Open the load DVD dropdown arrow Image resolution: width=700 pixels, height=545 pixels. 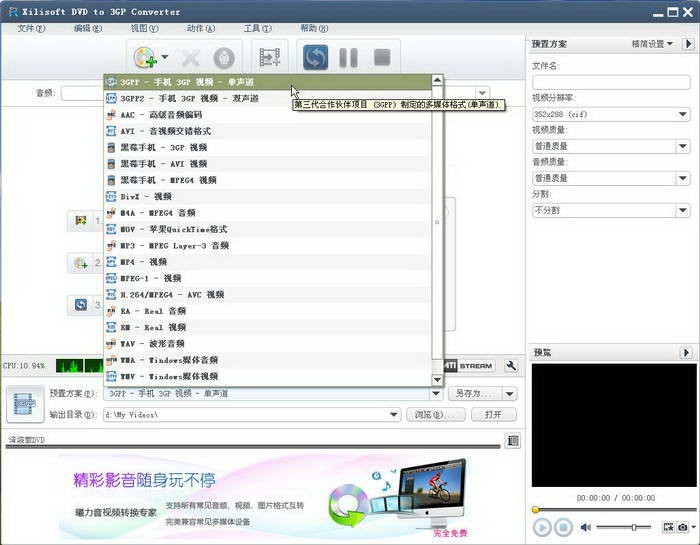165,57
